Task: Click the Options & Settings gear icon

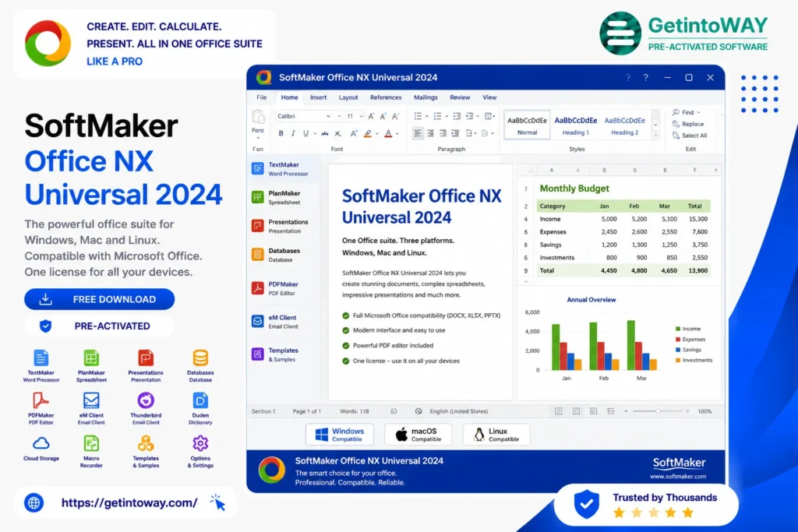Action: [x=200, y=443]
